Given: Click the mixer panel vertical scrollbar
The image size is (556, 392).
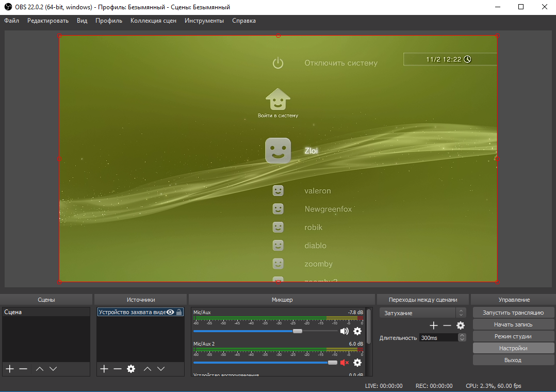Looking at the screenshot, I should 369,326.
